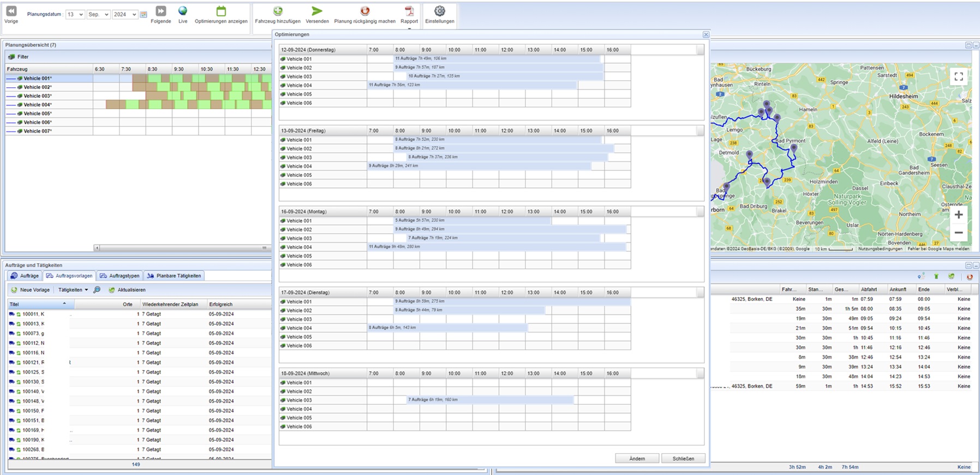Expand the Tätigkeiten dropdown menu

click(73, 290)
